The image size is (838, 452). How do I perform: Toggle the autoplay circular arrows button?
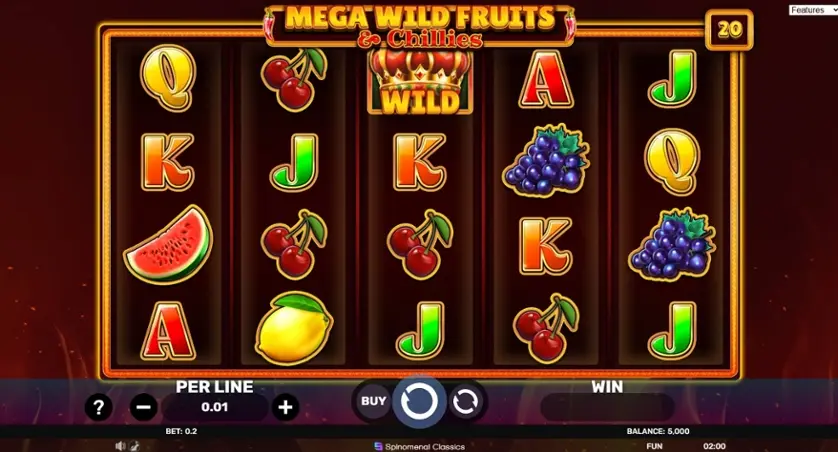tap(465, 402)
